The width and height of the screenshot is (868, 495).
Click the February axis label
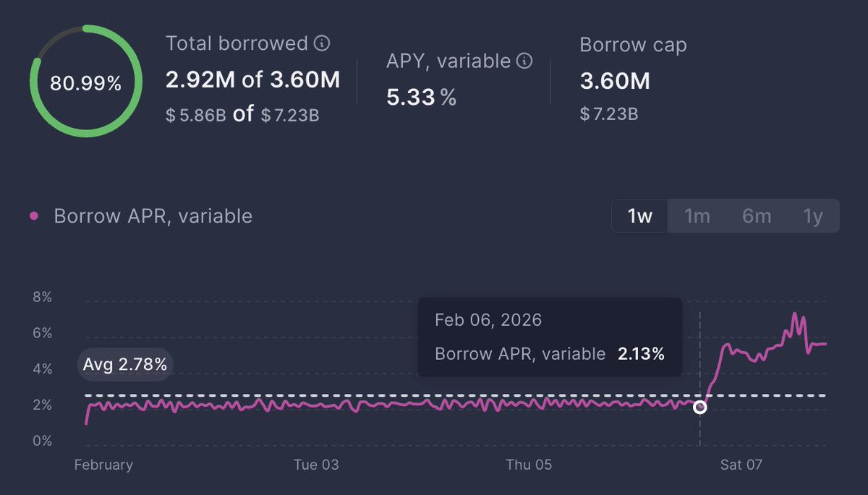[x=103, y=465]
